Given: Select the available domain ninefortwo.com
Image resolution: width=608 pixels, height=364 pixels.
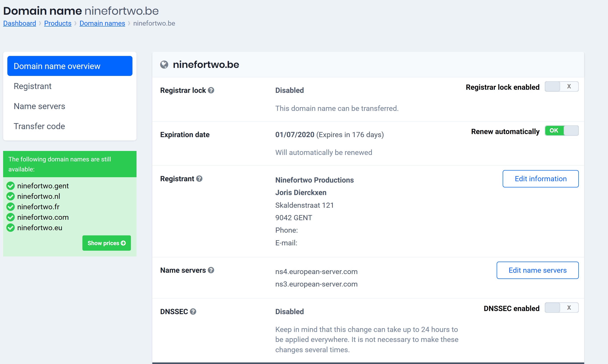Looking at the screenshot, I should pyautogui.click(x=43, y=217).
